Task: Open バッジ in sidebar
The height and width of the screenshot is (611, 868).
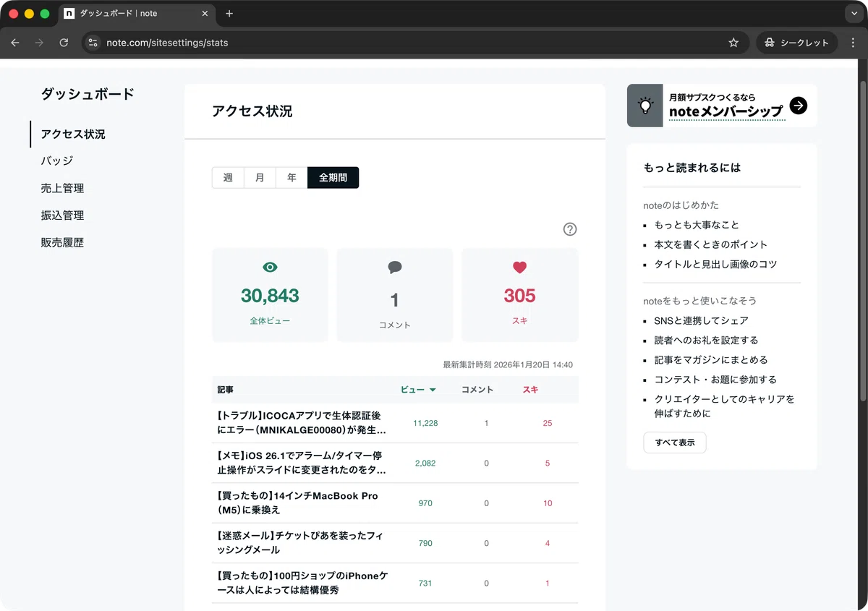Action: pyautogui.click(x=57, y=161)
